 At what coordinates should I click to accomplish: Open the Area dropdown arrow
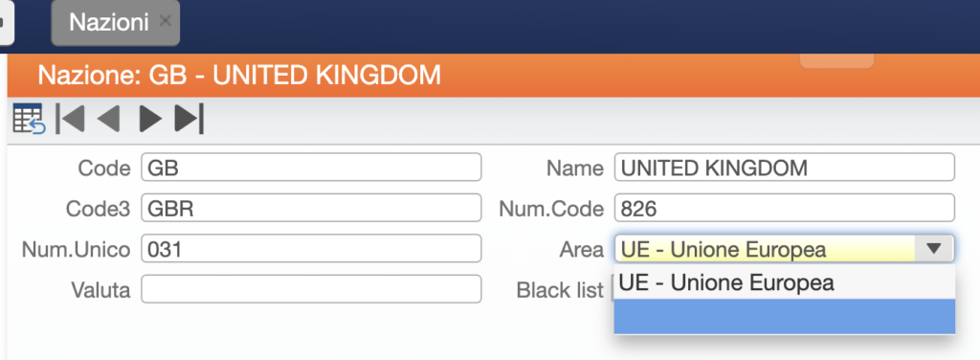click(934, 249)
